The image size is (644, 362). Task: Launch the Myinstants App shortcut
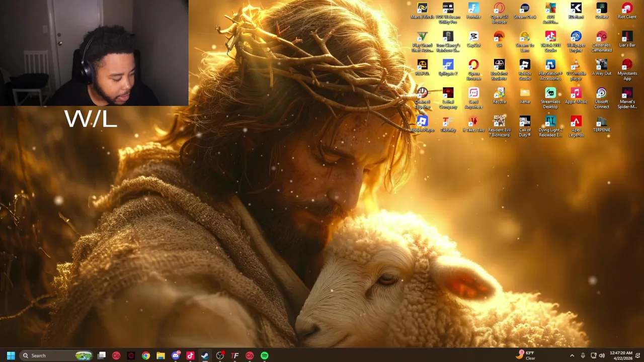(627, 70)
